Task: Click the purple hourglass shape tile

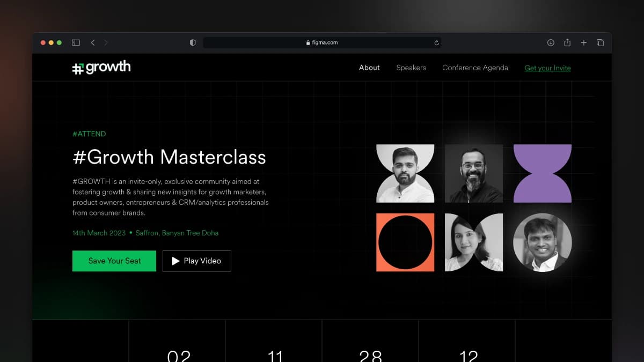Action: (x=543, y=173)
